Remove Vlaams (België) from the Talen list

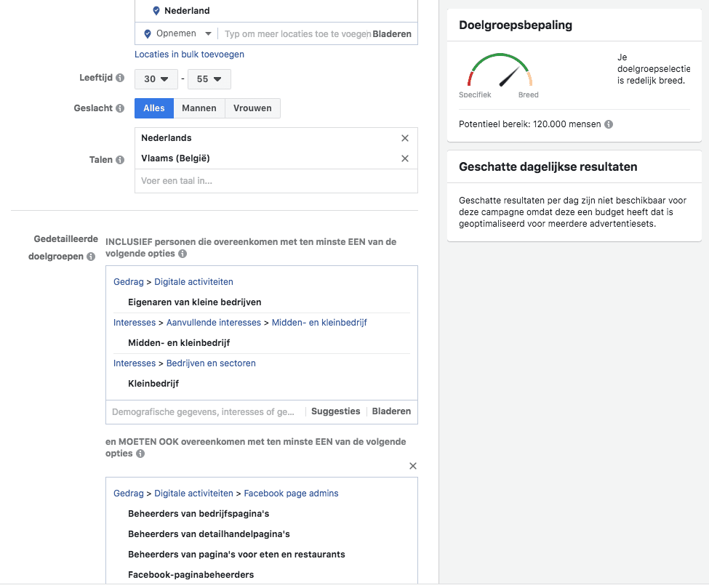(x=405, y=158)
